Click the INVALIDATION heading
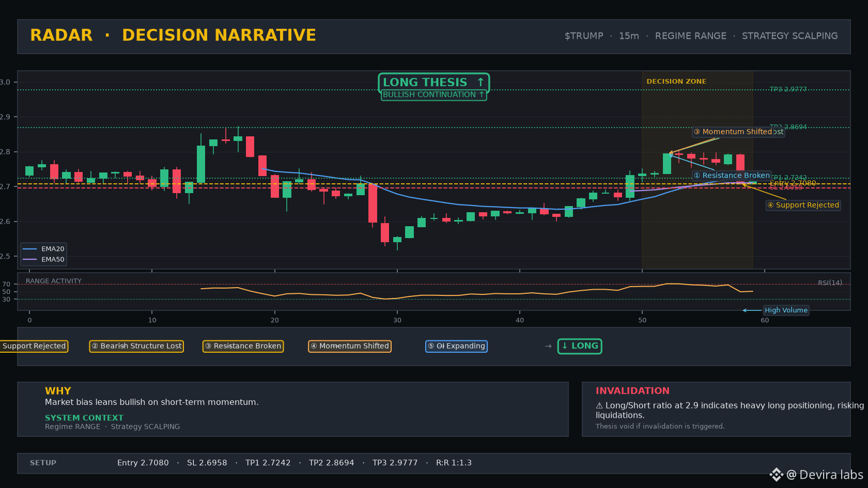The image size is (868, 488). (632, 391)
